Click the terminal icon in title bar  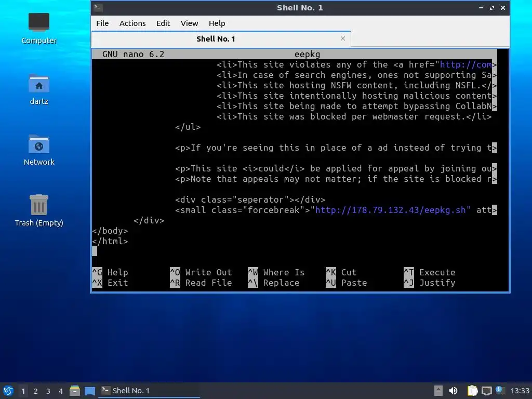[98, 7]
